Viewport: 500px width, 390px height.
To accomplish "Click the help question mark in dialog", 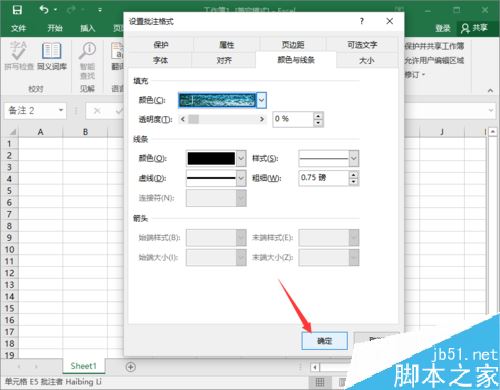I will pos(362,21).
